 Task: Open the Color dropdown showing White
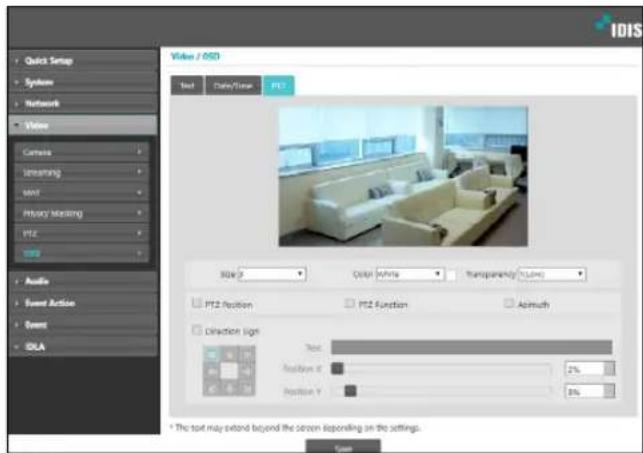[x=410, y=274]
